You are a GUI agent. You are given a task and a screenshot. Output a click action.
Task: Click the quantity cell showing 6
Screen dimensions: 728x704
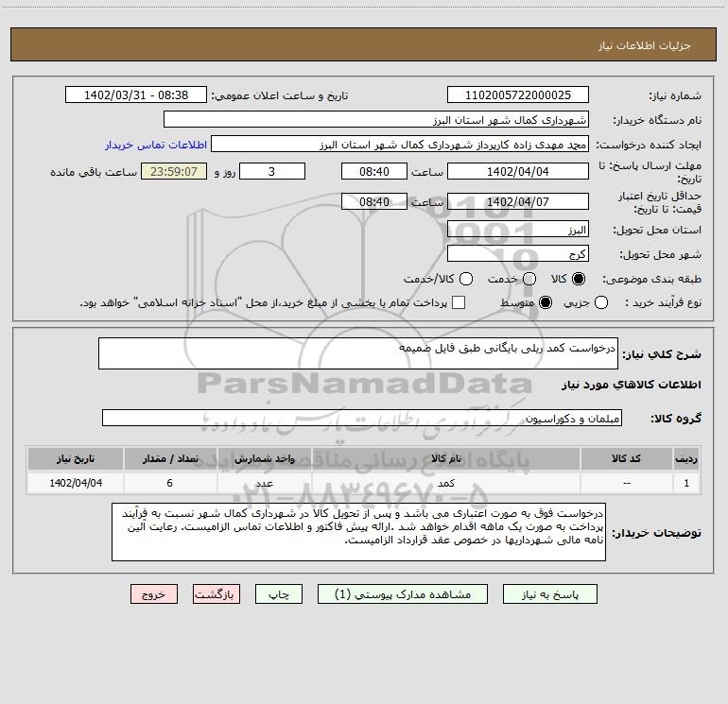170,483
